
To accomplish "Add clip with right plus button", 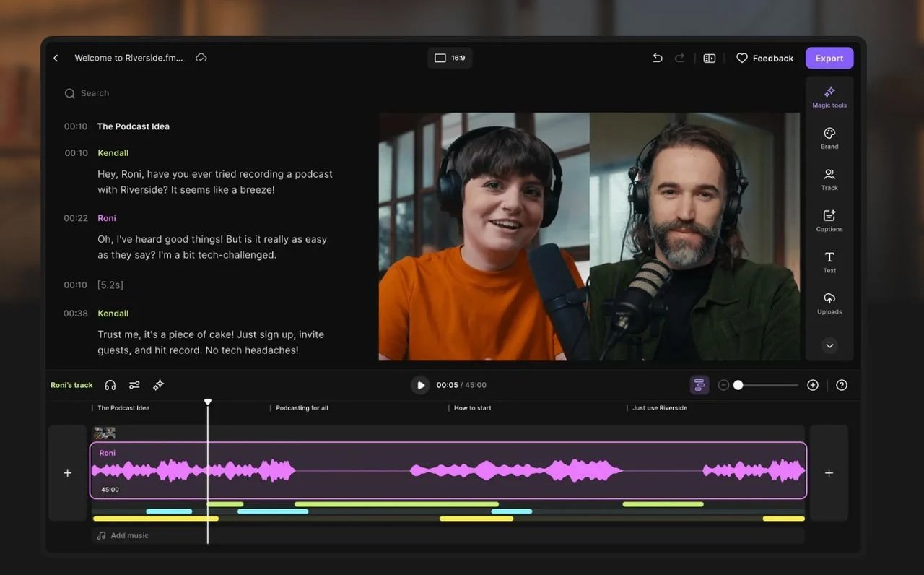I will pos(829,472).
